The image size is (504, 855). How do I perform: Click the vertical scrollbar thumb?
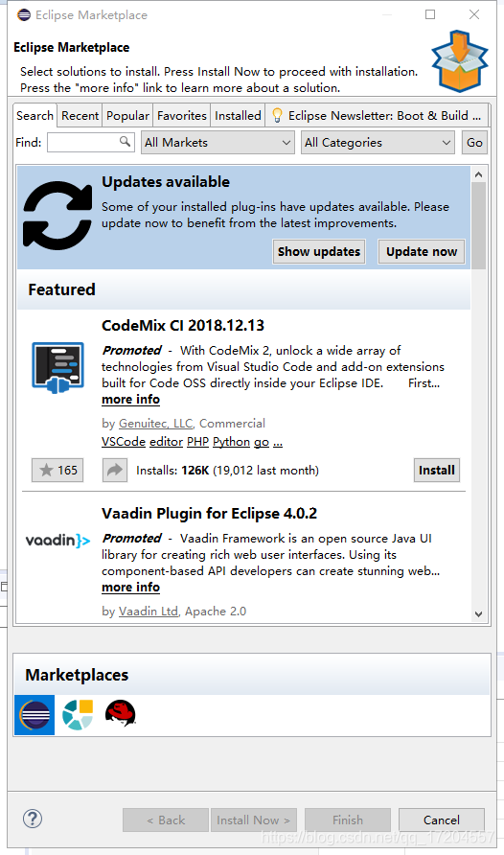click(x=478, y=226)
